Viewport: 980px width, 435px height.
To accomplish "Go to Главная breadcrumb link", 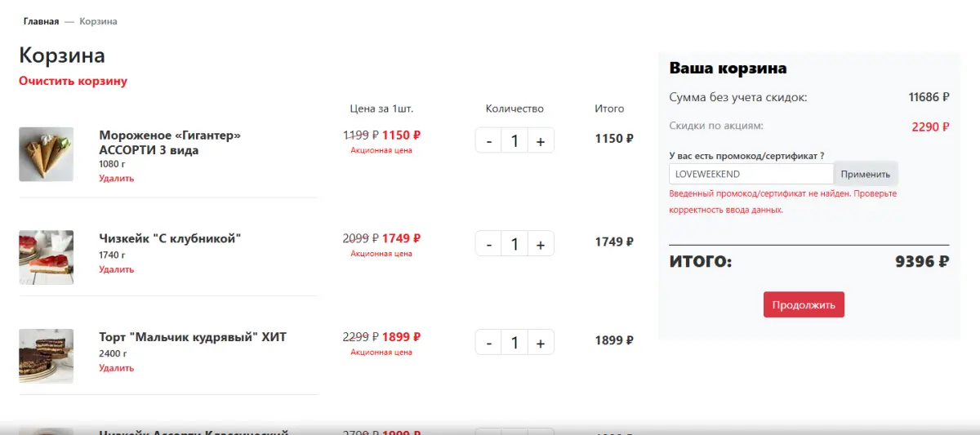I will (41, 21).
